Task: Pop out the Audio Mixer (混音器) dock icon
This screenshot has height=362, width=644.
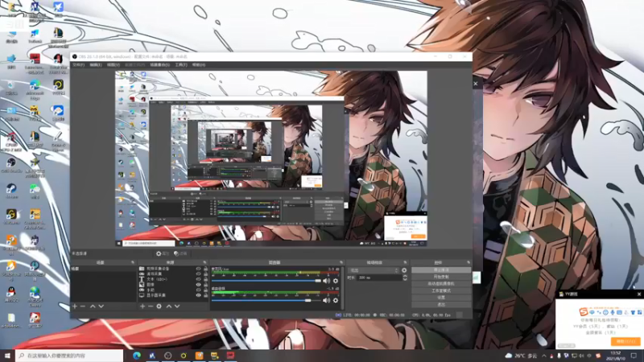Action: point(341,262)
